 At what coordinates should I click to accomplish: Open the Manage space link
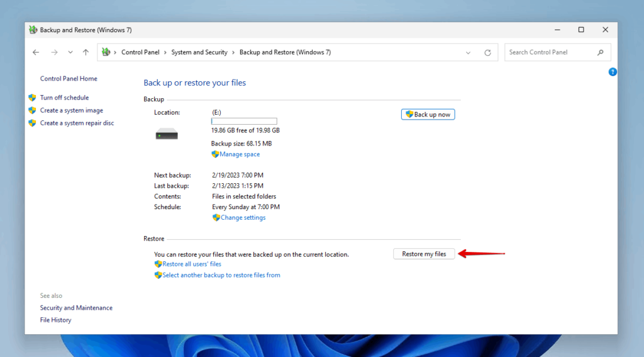239,154
